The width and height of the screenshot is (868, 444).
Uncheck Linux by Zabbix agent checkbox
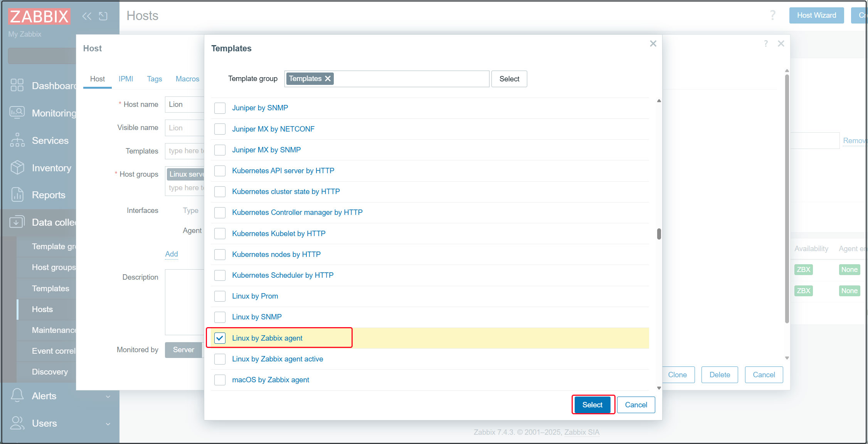click(220, 338)
